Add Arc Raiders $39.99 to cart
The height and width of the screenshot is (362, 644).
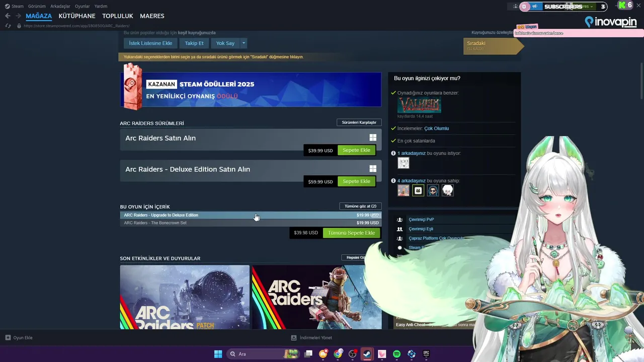click(356, 150)
